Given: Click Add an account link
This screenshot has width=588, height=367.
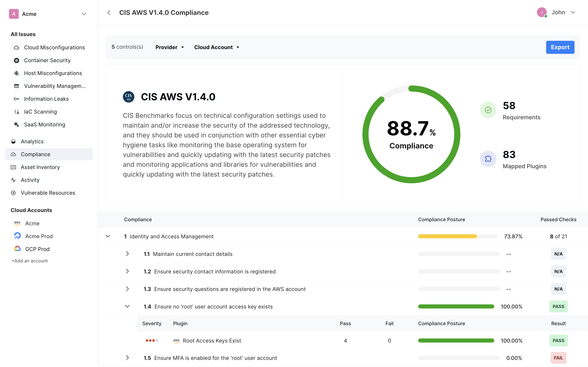Looking at the screenshot, I should (29, 260).
